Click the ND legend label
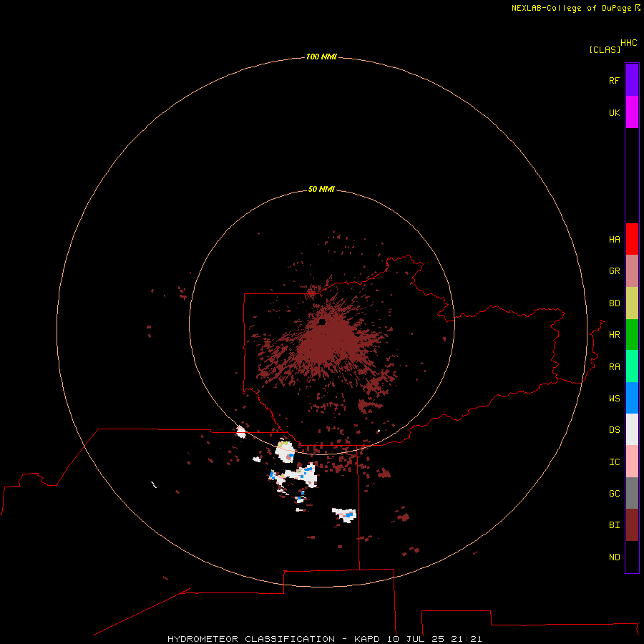644x644 pixels. pyautogui.click(x=614, y=557)
